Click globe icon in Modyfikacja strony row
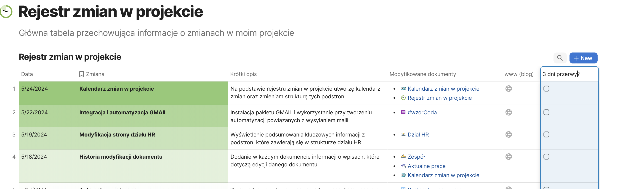644x189 pixels. (x=508, y=135)
